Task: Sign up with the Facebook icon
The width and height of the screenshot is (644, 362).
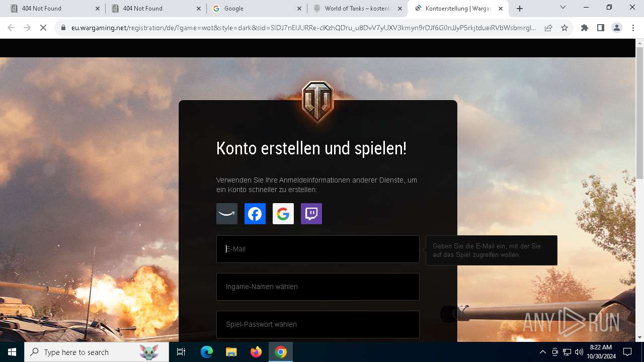Action: pos(255,214)
